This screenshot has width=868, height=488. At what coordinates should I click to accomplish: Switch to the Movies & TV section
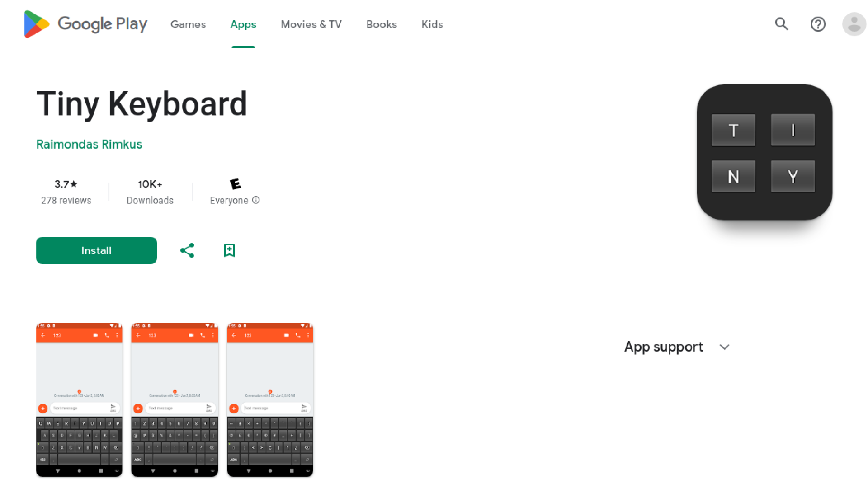pyautogui.click(x=311, y=25)
